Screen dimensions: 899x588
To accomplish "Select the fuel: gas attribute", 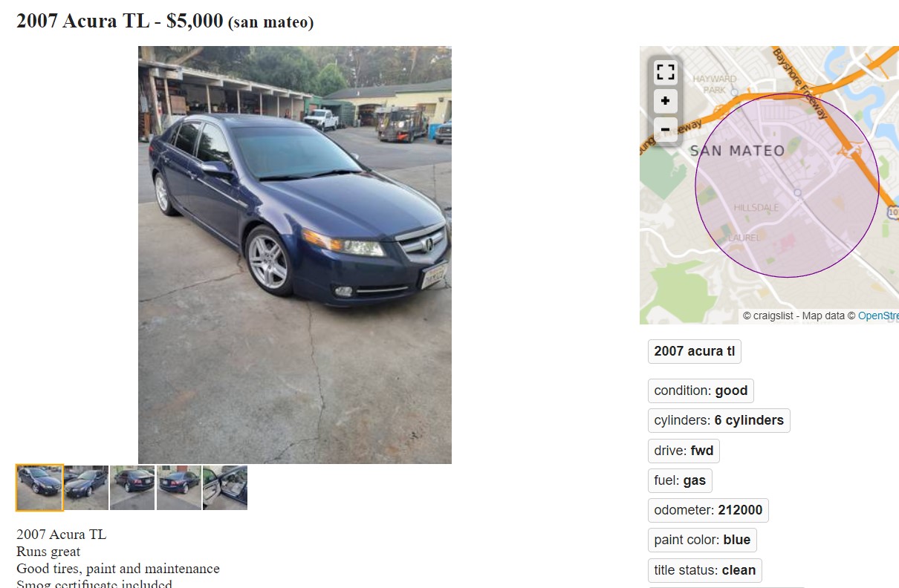I will 680,480.
